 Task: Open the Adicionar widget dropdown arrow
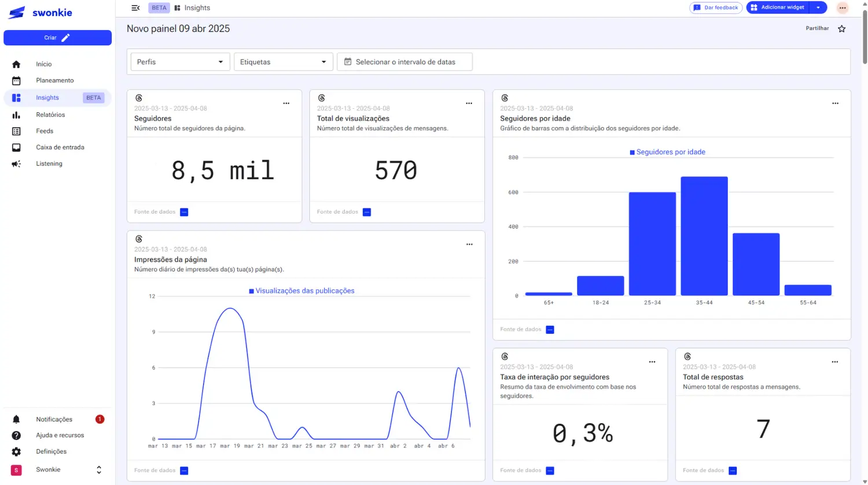818,8
